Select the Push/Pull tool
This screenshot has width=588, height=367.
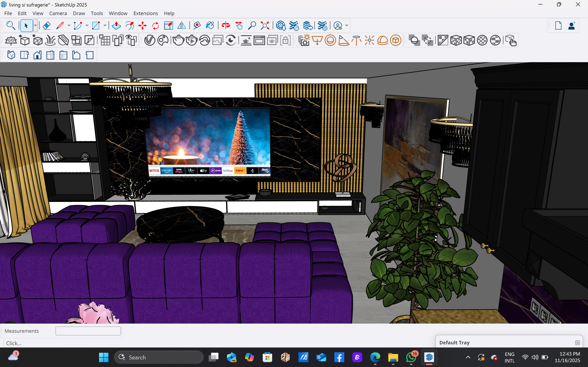[116, 25]
